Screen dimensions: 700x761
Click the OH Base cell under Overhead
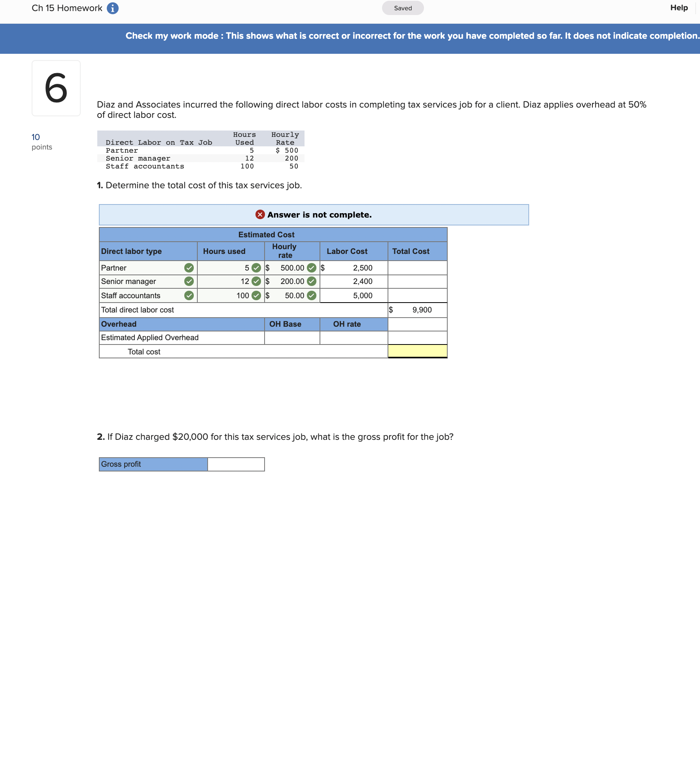291,337
